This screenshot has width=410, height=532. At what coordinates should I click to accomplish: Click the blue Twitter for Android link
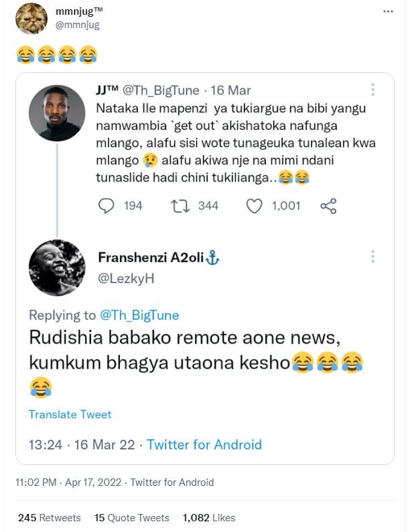click(204, 444)
